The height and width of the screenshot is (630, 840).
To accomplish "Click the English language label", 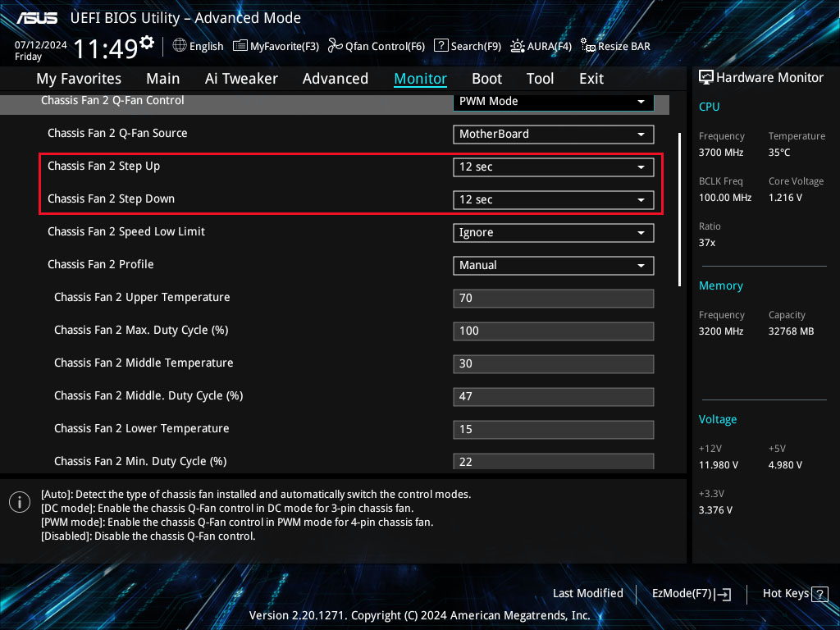I will 206,46.
